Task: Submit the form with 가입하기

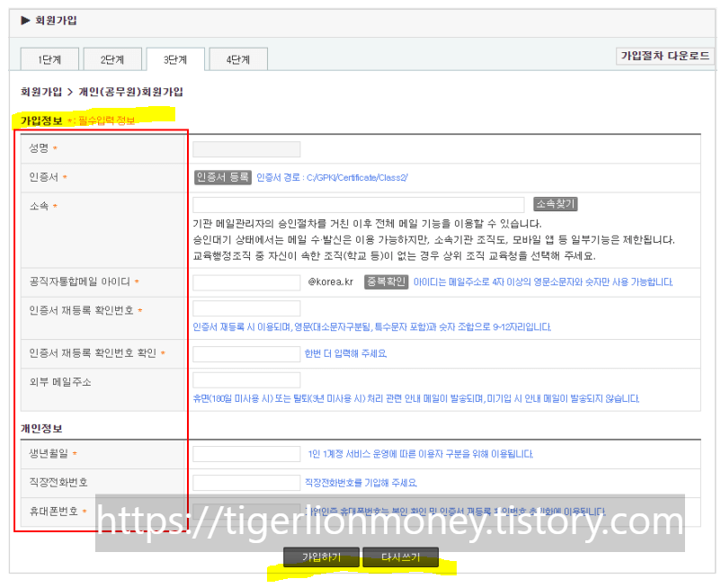Action: click(321, 557)
